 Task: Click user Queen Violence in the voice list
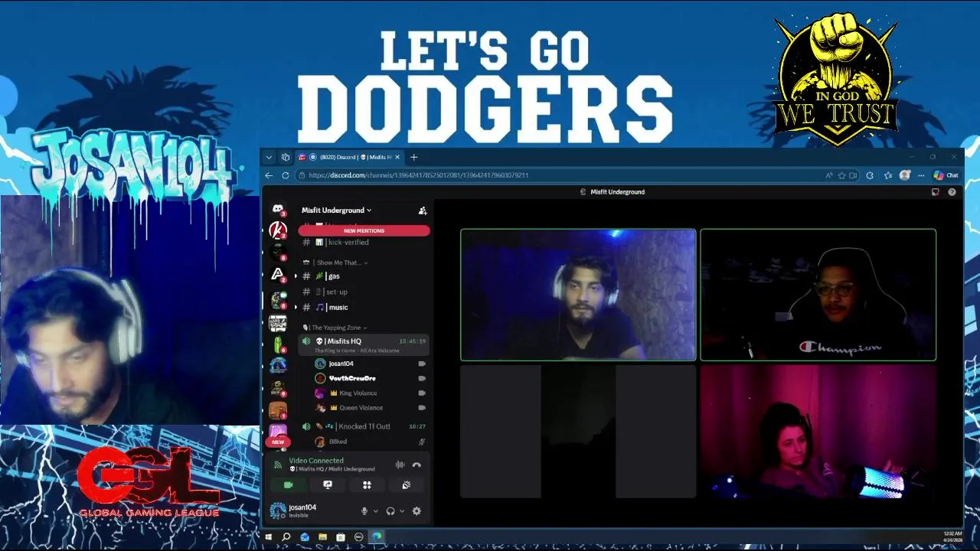[371, 408]
